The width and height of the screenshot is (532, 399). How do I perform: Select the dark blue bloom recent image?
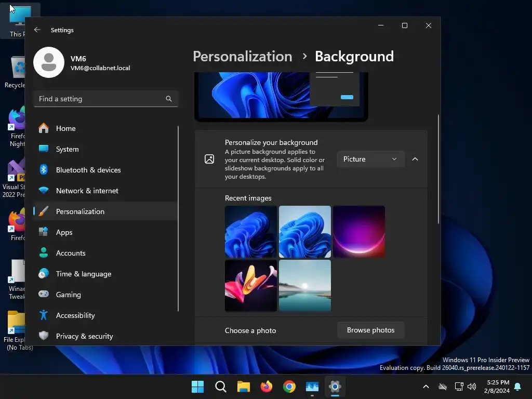[251, 232]
